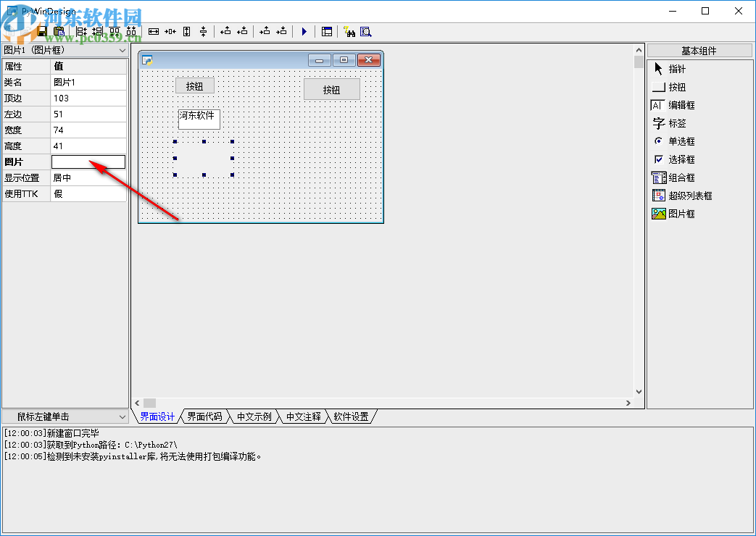Align selected controls to left edge

81,31
